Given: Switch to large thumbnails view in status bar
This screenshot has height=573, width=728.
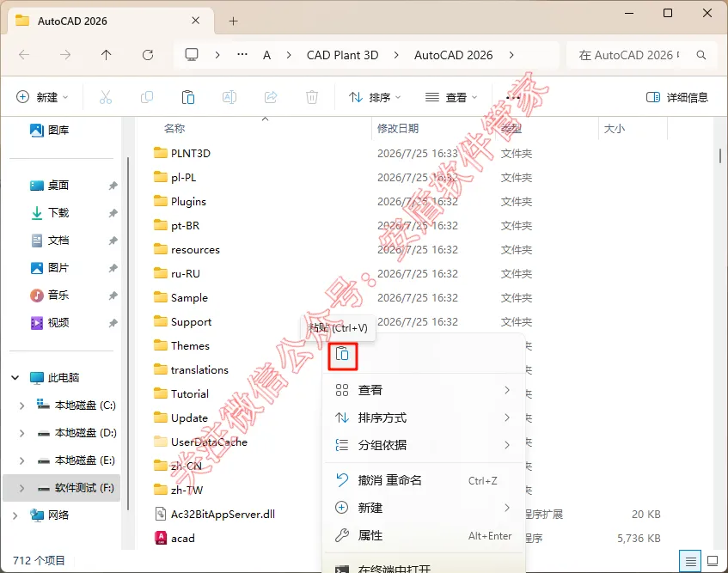Looking at the screenshot, I should pos(713,561).
